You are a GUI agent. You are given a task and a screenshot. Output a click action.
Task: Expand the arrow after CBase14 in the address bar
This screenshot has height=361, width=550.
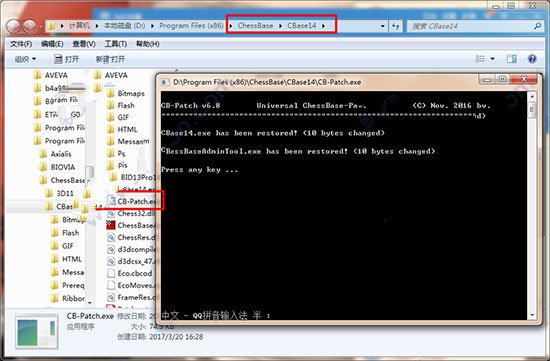click(x=323, y=26)
